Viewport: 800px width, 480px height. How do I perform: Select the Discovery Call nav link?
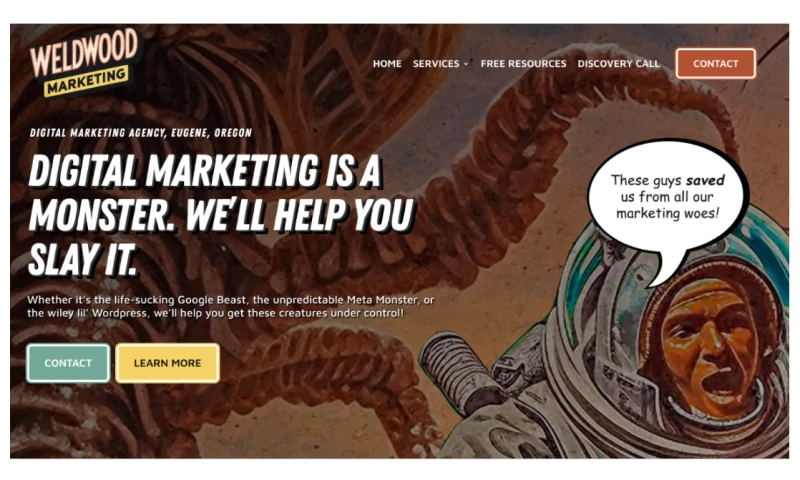pos(618,64)
